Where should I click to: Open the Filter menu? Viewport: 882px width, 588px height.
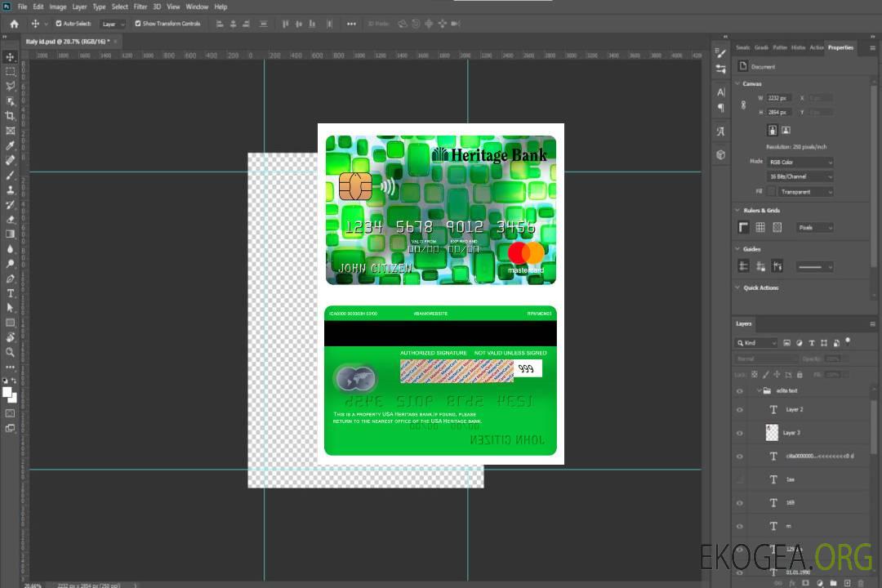140,7
